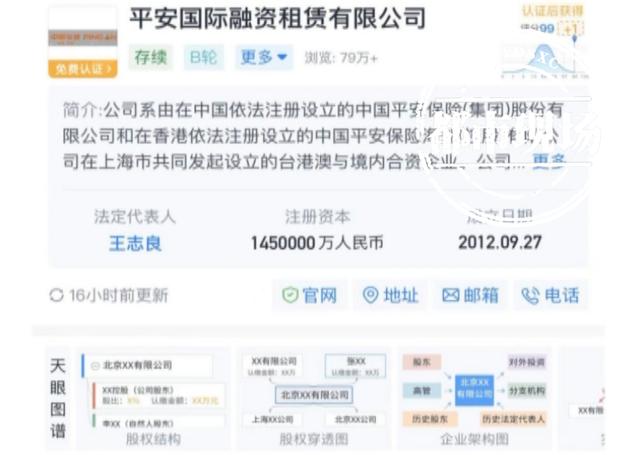The width and height of the screenshot is (640, 455).
Task: Click the company name 平安国际融资租赁有限公司
Action: tap(277, 17)
